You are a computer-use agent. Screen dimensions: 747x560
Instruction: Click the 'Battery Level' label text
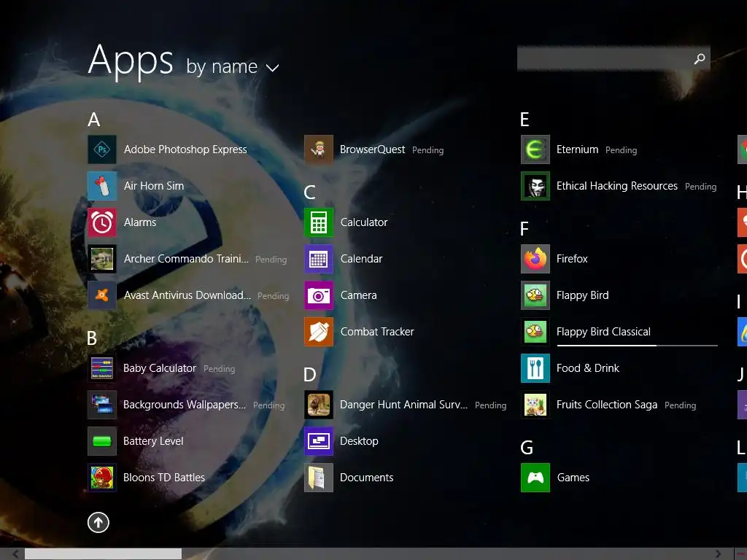[x=153, y=441]
